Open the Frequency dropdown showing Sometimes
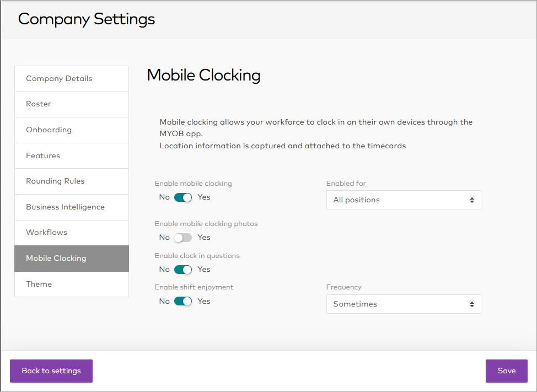 pyautogui.click(x=403, y=304)
